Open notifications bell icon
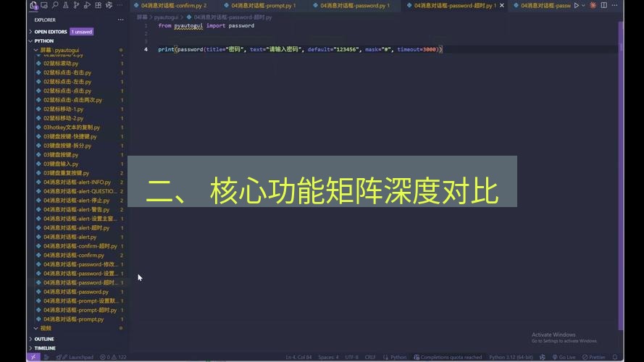 [x=614, y=357]
